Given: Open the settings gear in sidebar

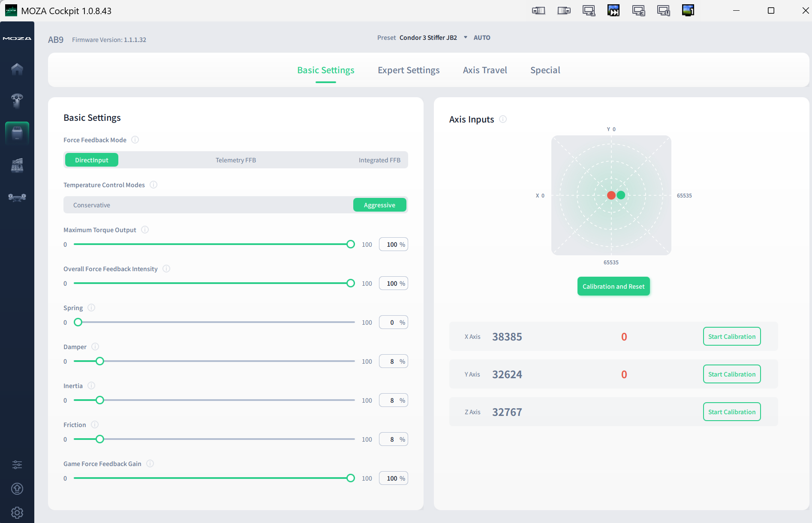Looking at the screenshot, I should point(17,513).
